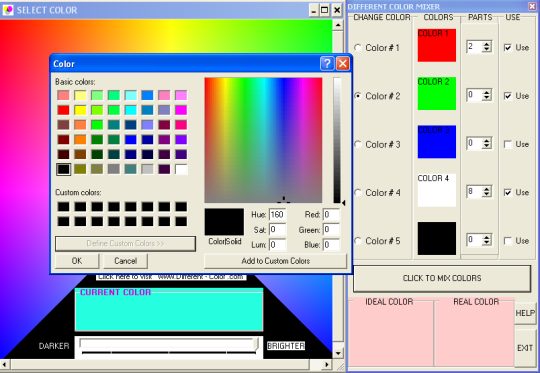Image resolution: width=540 pixels, height=373 pixels.
Task: Close the Color dialog with red X
Action: click(x=343, y=64)
